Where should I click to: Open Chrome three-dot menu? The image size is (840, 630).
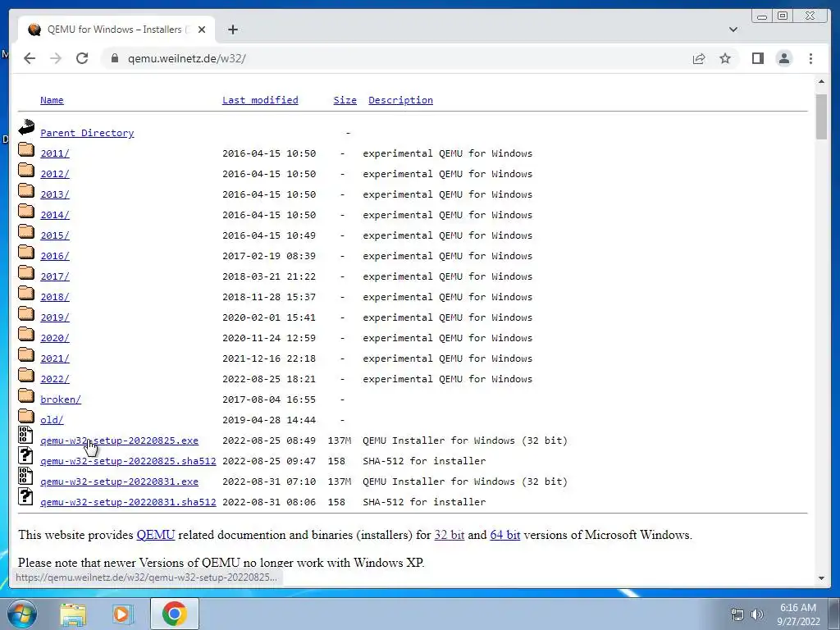[810, 58]
